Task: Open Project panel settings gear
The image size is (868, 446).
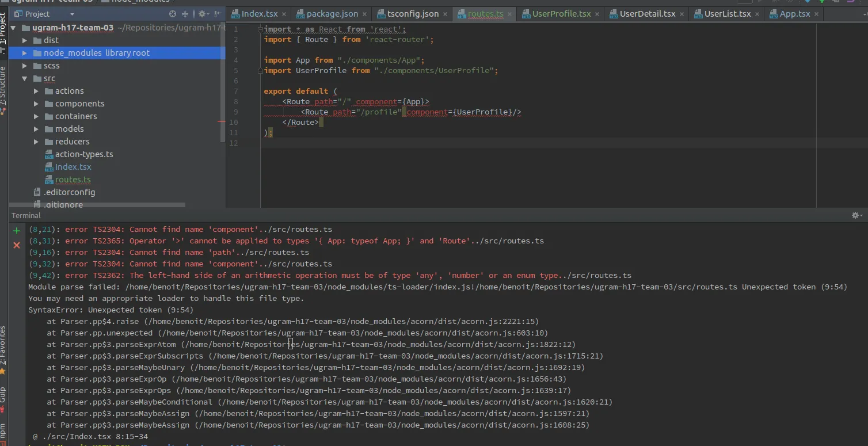Action: [202, 14]
